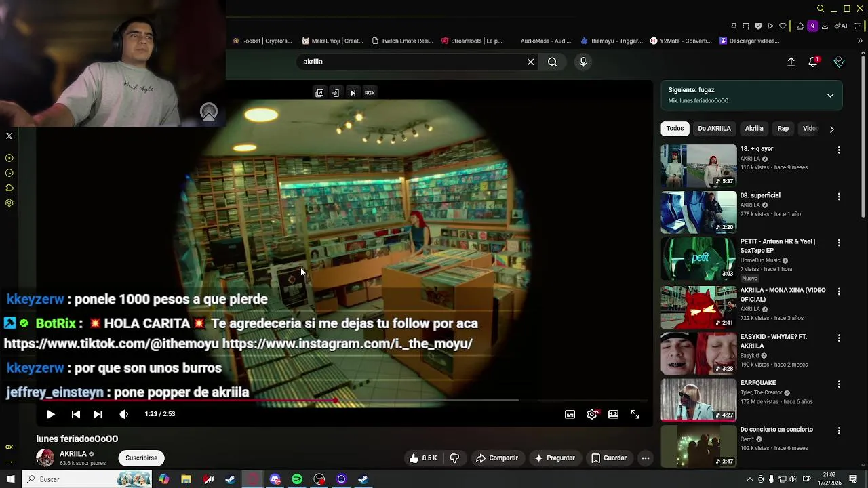This screenshot has height=488, width=868.
Task: Mute the video volume icon
Action: pyautogui.click(x=123, y=414)
